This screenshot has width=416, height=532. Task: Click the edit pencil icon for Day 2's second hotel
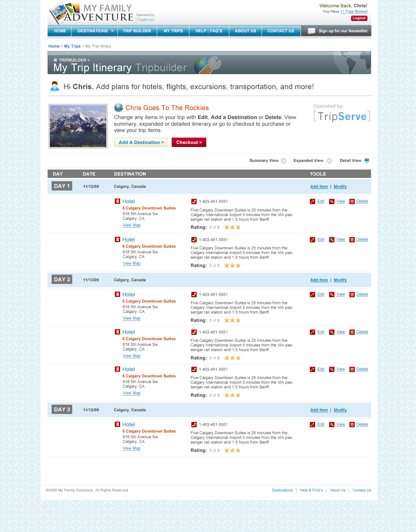click(x=312, y=332)
